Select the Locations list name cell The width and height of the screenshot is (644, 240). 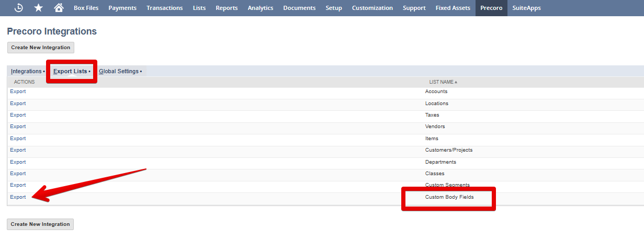[437, 104]
